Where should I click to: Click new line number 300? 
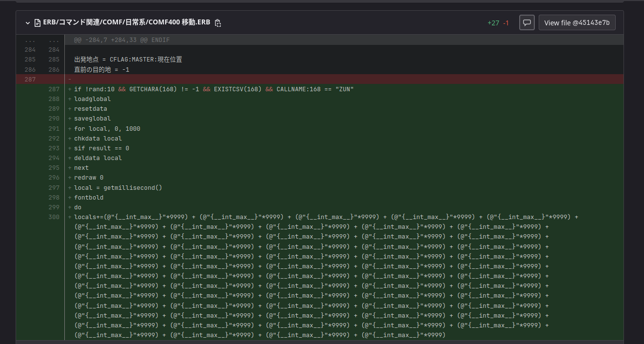[54, 217]
